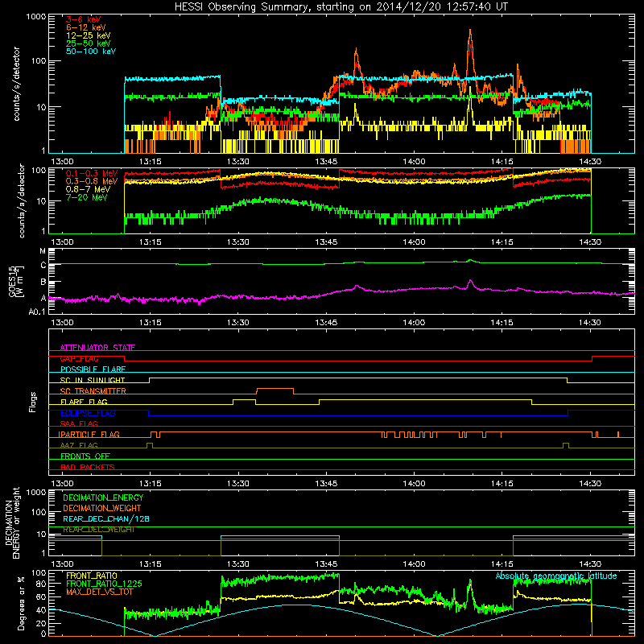Click the GAP_FLAG label

pos(79,358)
